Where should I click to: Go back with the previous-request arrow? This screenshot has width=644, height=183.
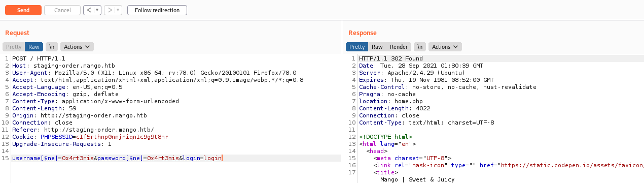tap(88, 10)
